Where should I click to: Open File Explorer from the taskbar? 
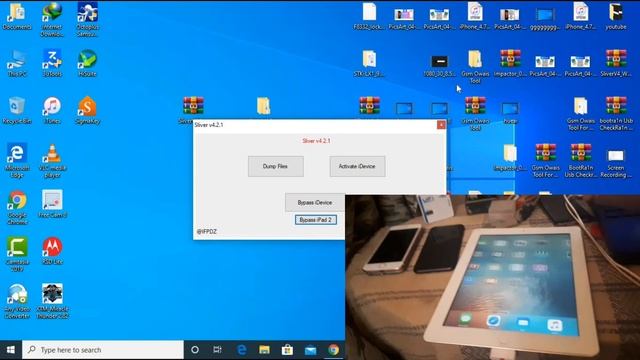264,350
